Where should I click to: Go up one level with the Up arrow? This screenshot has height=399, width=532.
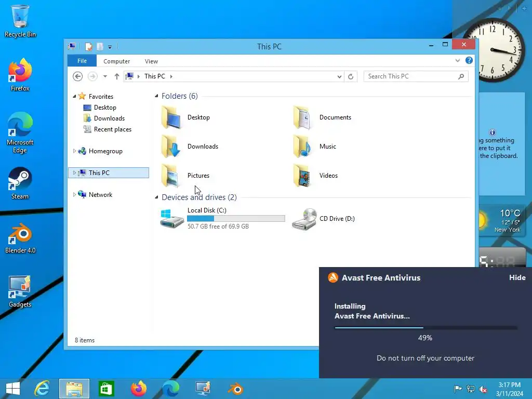[117, 76]
